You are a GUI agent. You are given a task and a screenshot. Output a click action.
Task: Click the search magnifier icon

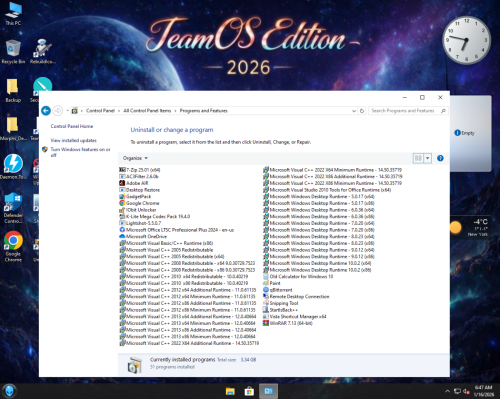pyautogui.click(x=443, y=111)
